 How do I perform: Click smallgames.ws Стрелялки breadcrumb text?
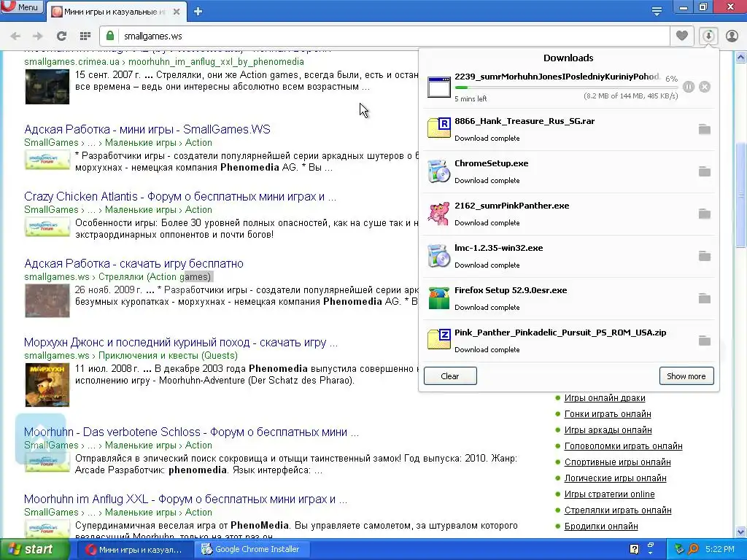pyautogui.click(x=118, y=276)
